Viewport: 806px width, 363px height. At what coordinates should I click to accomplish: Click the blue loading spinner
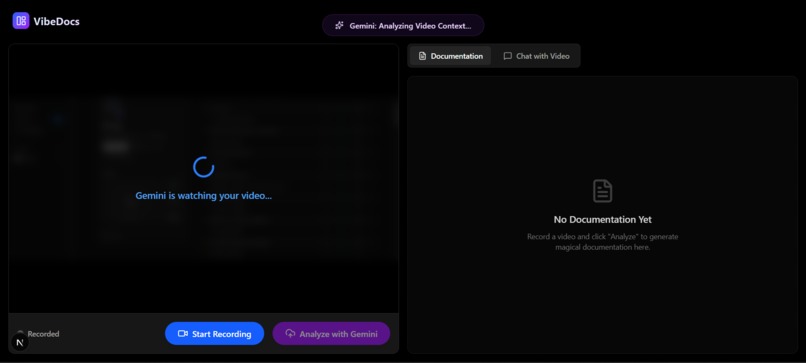tap(204, 167)
